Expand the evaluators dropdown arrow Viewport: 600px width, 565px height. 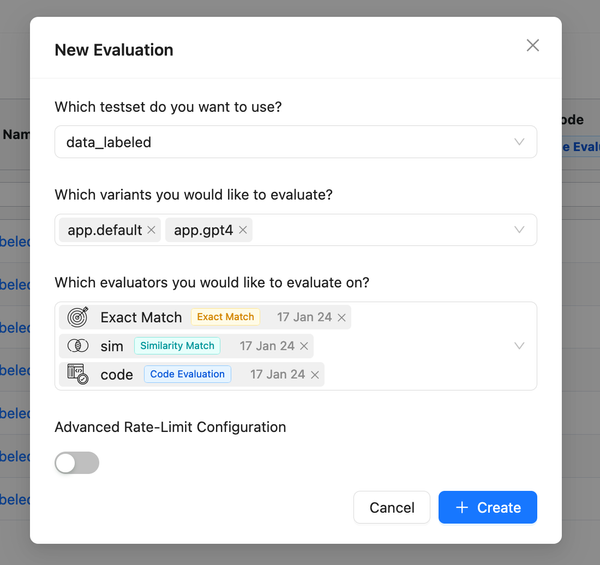519,346
